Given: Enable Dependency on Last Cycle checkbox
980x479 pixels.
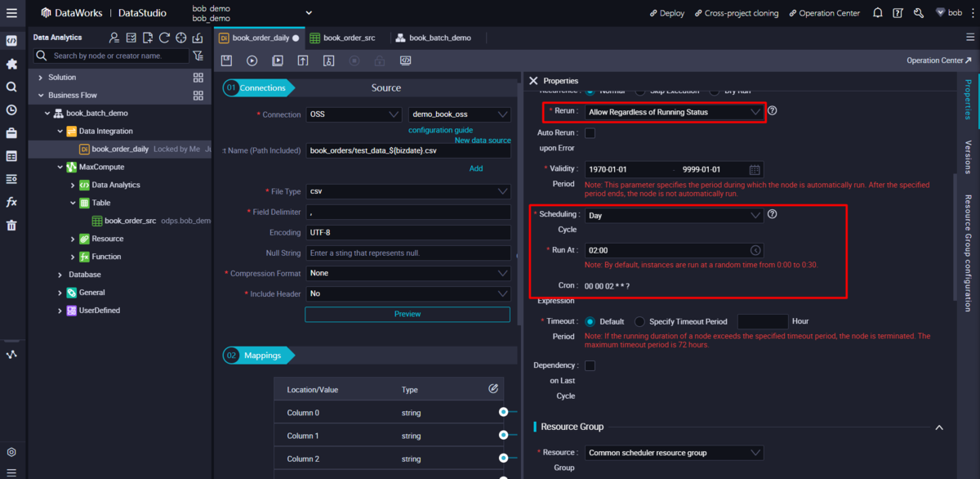Looking at the screenshot, I should click(x=590, y=365).
